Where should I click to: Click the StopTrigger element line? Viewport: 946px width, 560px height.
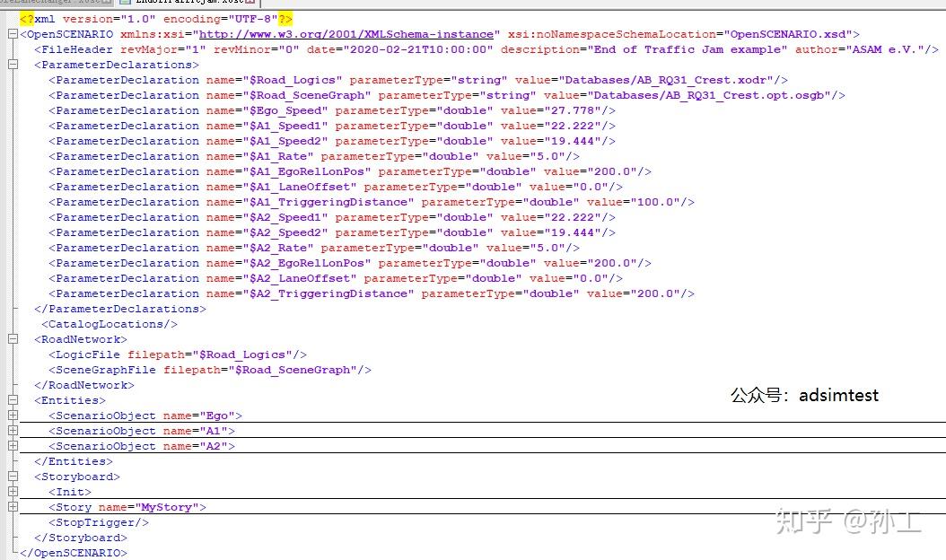point(99,522)
